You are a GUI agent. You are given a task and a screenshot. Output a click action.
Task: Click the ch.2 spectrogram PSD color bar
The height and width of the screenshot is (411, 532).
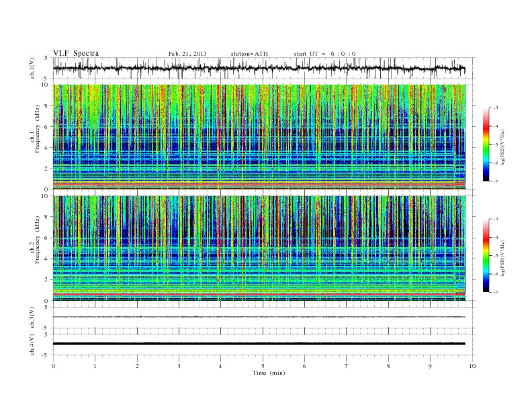[x=486, y=256]
